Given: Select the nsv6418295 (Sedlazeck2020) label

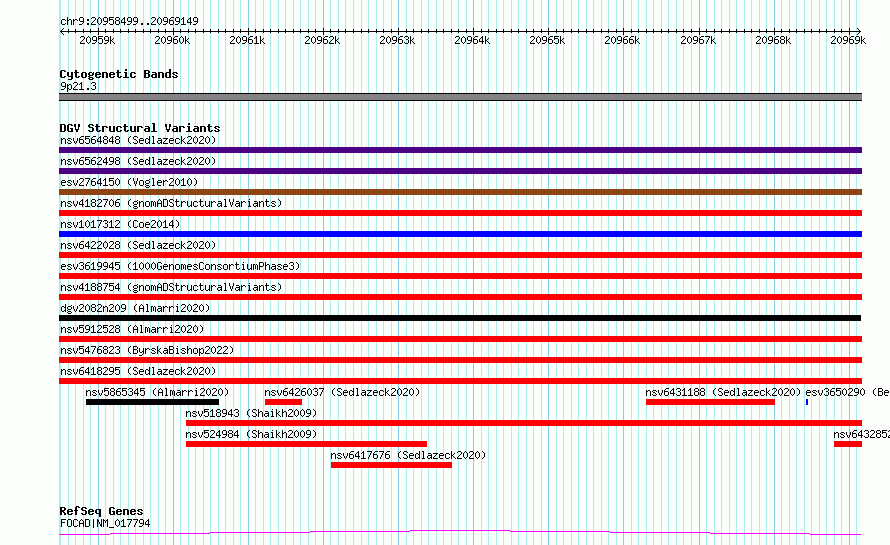Looking at the screenshot, I should click(138, 371).
